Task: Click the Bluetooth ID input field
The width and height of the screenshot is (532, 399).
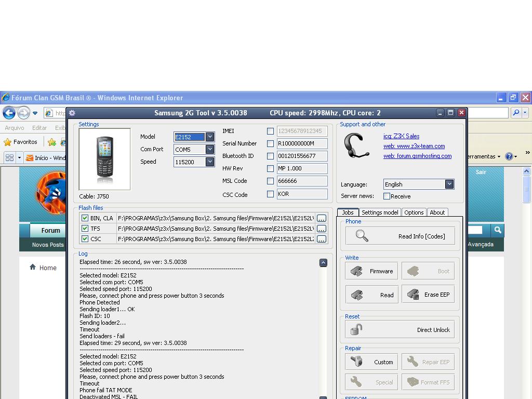Action: 302,156
